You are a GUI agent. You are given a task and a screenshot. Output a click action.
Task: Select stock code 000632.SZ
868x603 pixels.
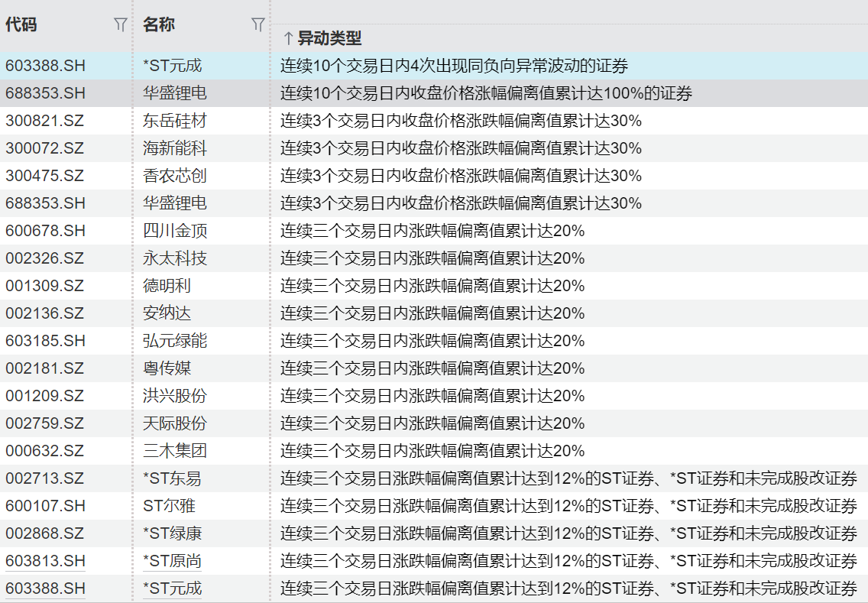point(45,451)
